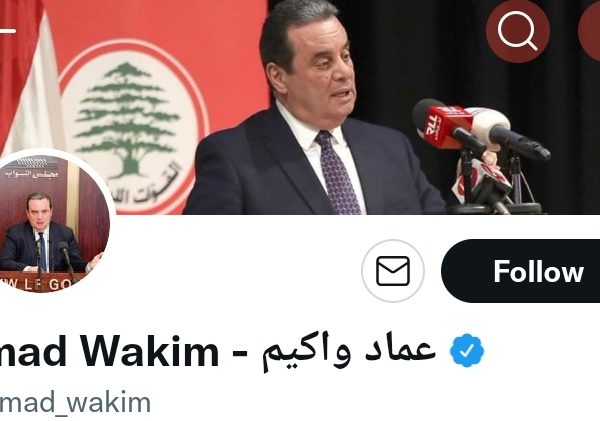The width and height of the screenshot is (600, 421).
Task: Send a direct message via envelope icon
Action: (393, 271)
